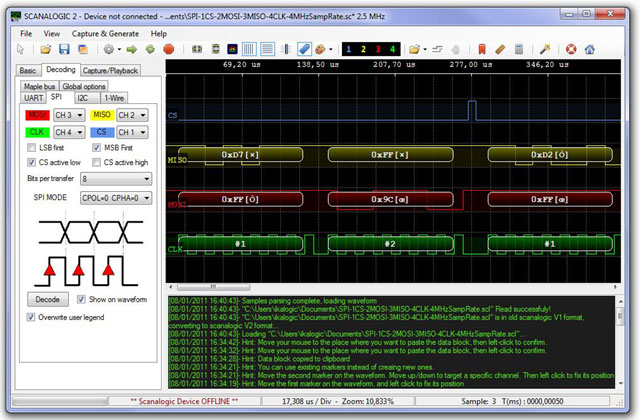Open a capture file with folder icon

point(45,49)
